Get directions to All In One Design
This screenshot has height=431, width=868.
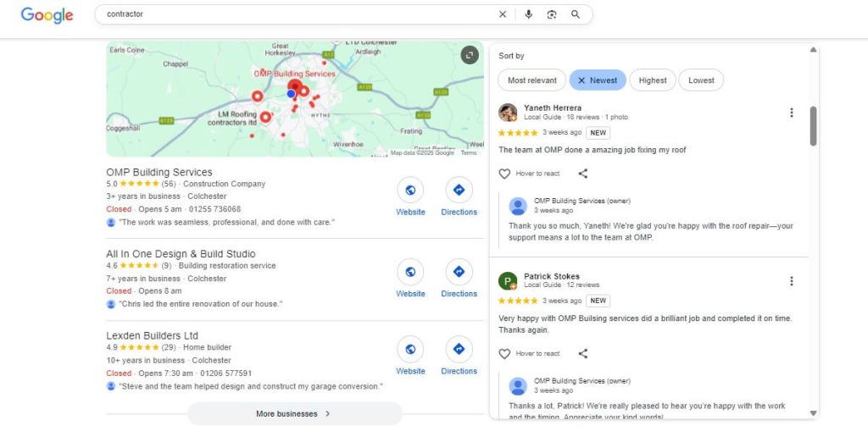click(459, 272)
